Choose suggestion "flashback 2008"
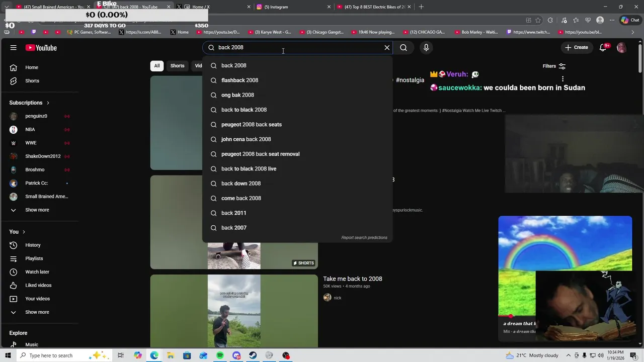 pyautogui.click(x=297, y=80)
